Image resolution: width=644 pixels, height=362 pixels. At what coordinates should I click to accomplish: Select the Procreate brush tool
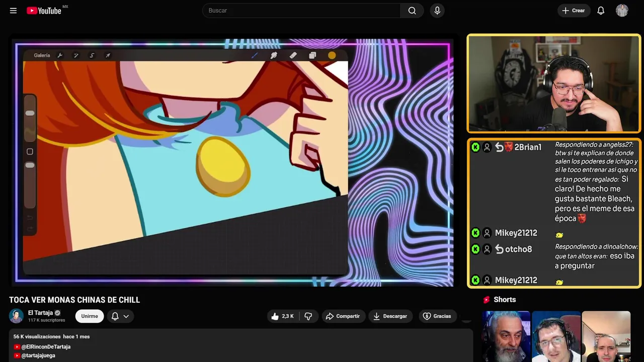click(255, 55)
